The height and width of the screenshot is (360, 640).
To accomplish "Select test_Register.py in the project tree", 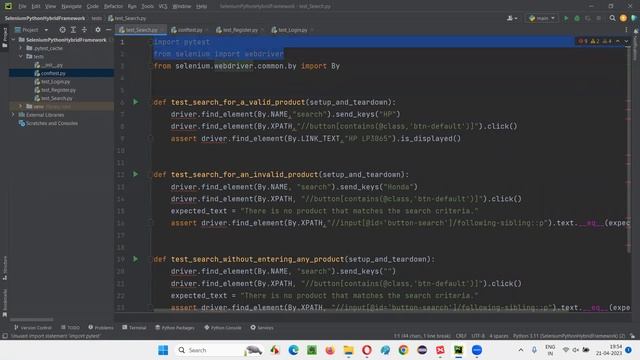I will (55, 90).
